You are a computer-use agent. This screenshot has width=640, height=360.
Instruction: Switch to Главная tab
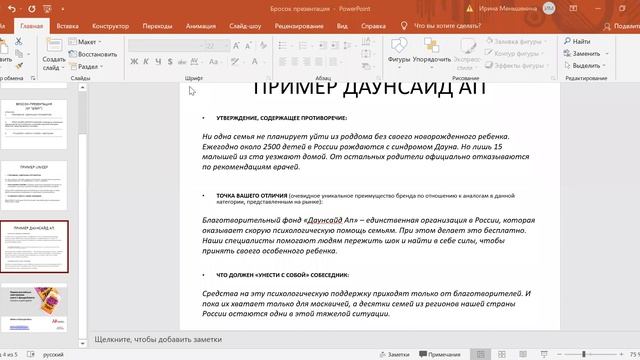click(31, 26)
